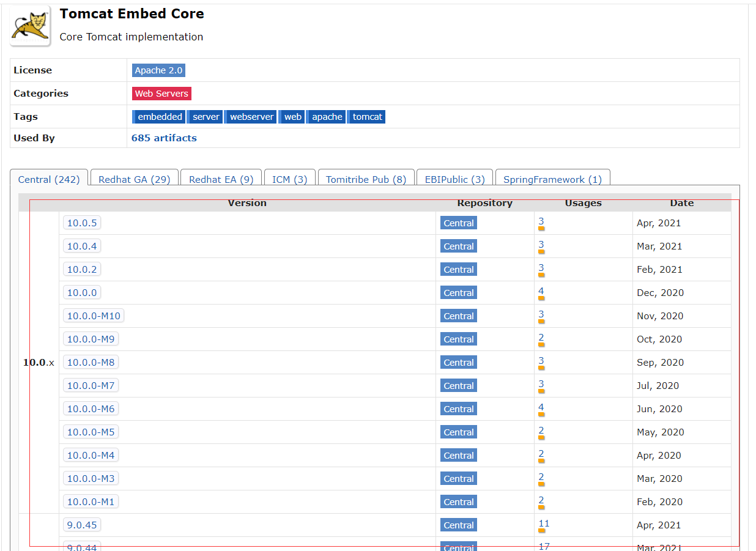Select the embedded tag
756x551 pixels.
pos(159,117)
